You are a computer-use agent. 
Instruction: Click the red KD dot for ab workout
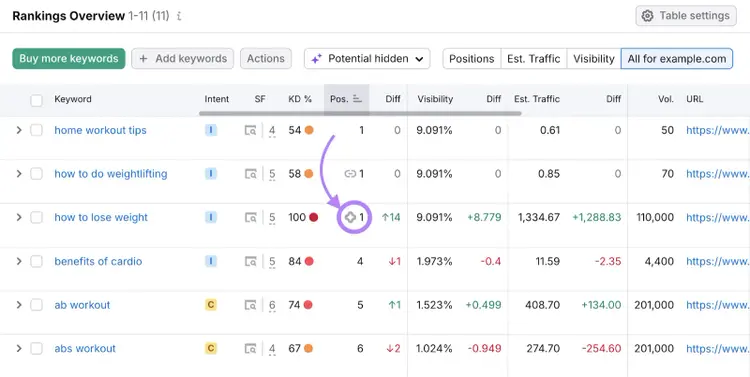[x=309, y=305]
